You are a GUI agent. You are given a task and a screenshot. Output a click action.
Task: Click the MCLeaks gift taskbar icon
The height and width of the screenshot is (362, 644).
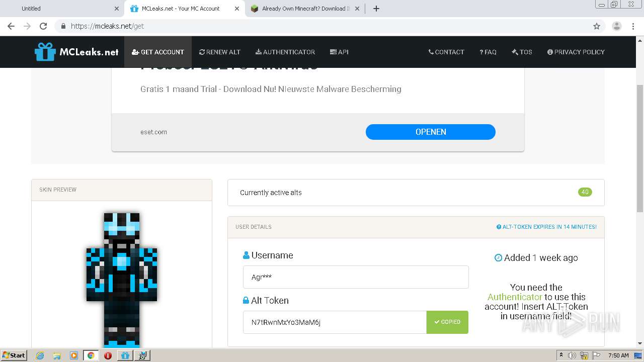(125, 355)
